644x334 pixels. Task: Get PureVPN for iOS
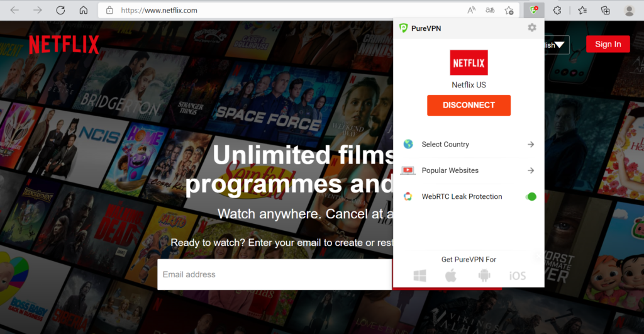(518, 276)
